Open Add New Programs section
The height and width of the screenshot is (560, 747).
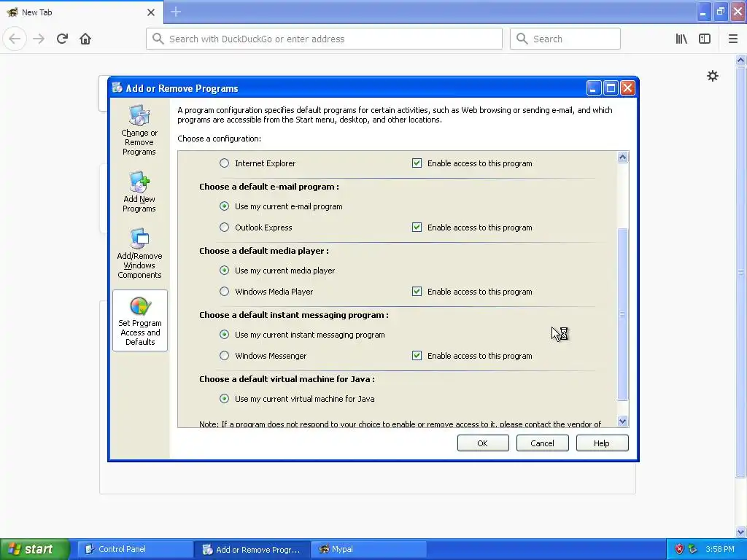click(139, 192)
